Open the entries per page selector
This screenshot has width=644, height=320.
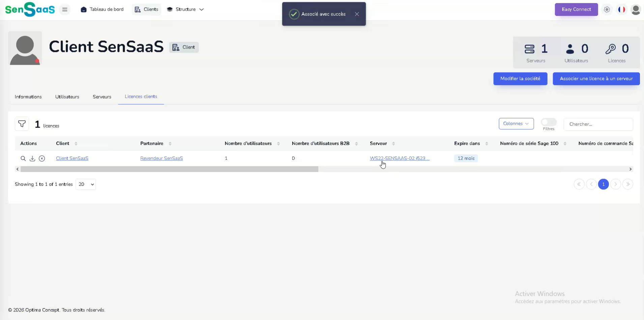pyautogui.click(x=86, y=184)
